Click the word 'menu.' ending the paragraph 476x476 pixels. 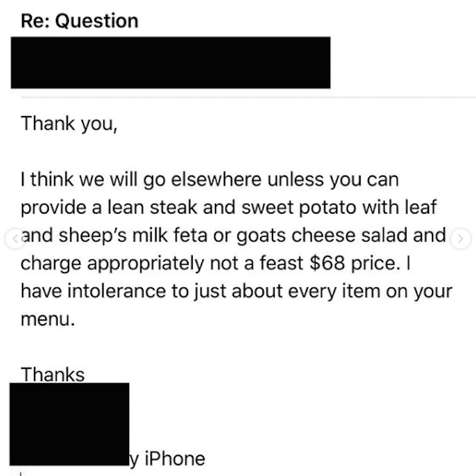48,320
